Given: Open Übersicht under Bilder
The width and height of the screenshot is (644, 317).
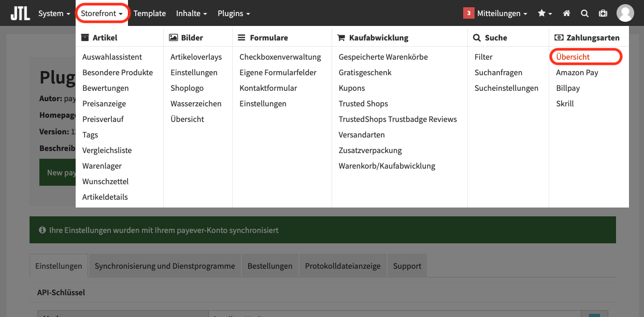Looking at the screenshot, I should click(x=188, y=119).
